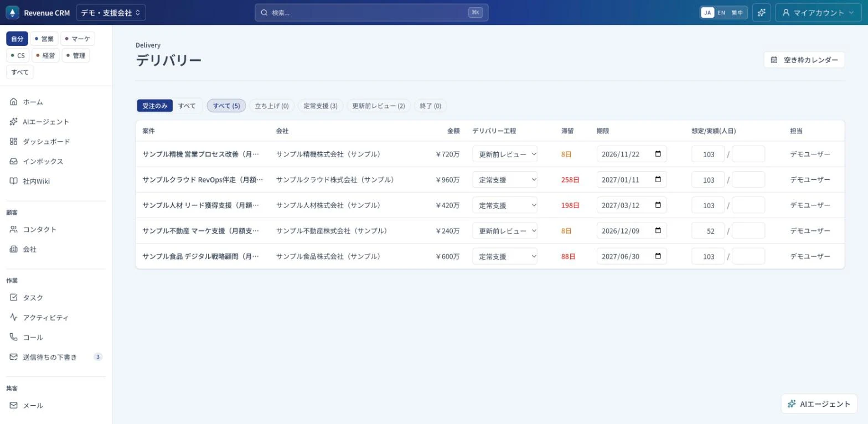Select the すべて (5) stage tab
This screenshot has width=868, height=424.
click(226, 106)
